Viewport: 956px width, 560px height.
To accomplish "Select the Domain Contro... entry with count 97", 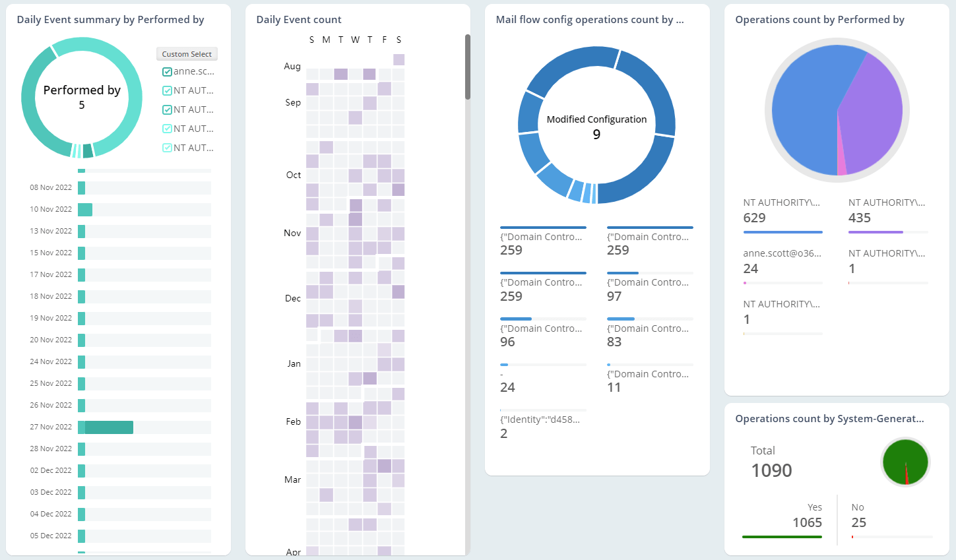I will coord(649,289).
